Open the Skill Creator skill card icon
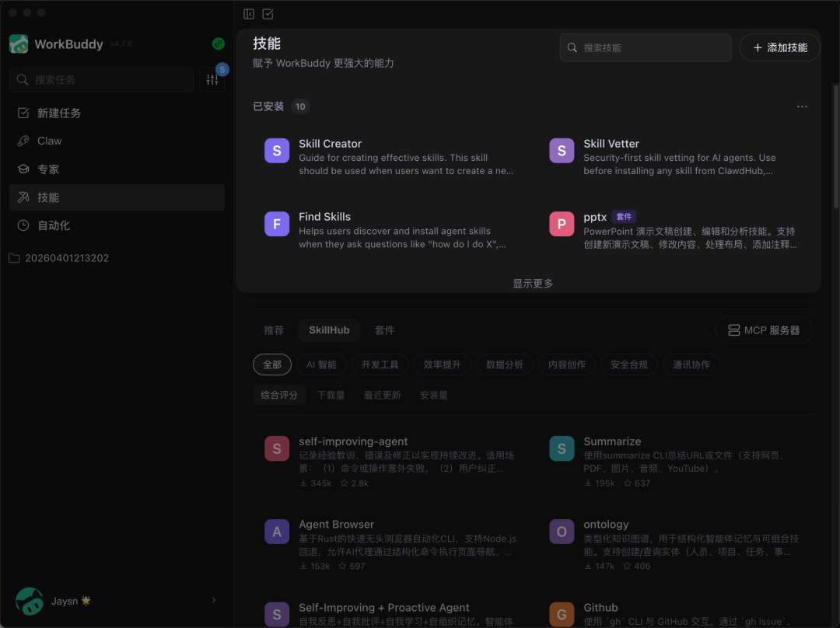The width and height of the screenshot is (840, 628). coord(277,150)
